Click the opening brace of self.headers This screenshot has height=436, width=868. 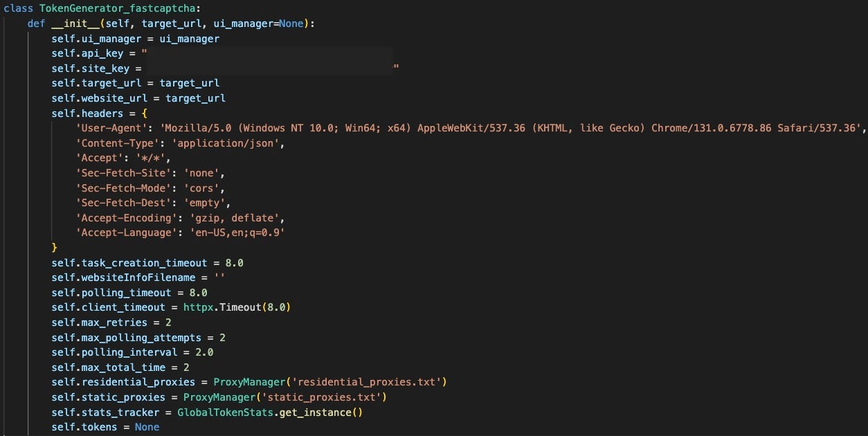click(145, 113)
